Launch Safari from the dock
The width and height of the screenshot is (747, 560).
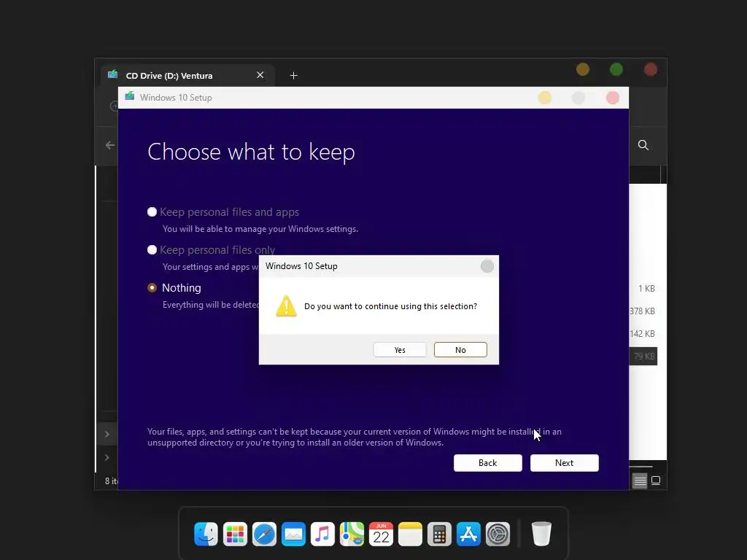coord(264,534)
